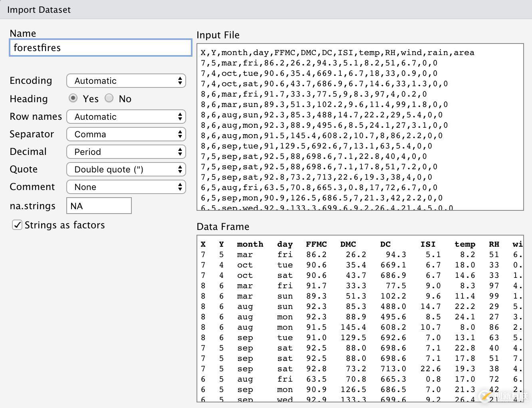This screenshot has width=532, height=408.
Task: Click the ISI column header in Data Frame
Action: [428, 244]
